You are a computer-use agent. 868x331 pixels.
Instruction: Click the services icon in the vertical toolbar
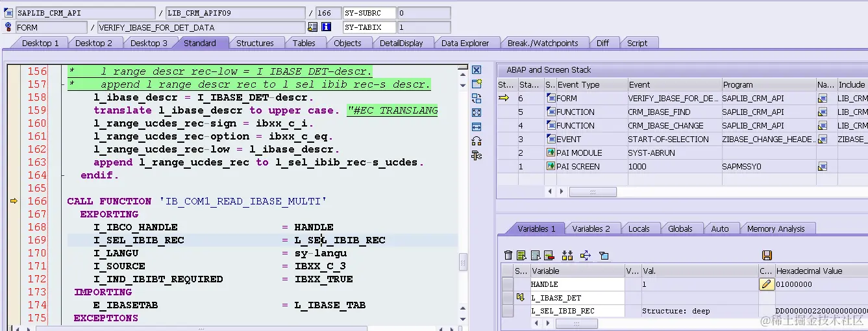pos(477,141)
